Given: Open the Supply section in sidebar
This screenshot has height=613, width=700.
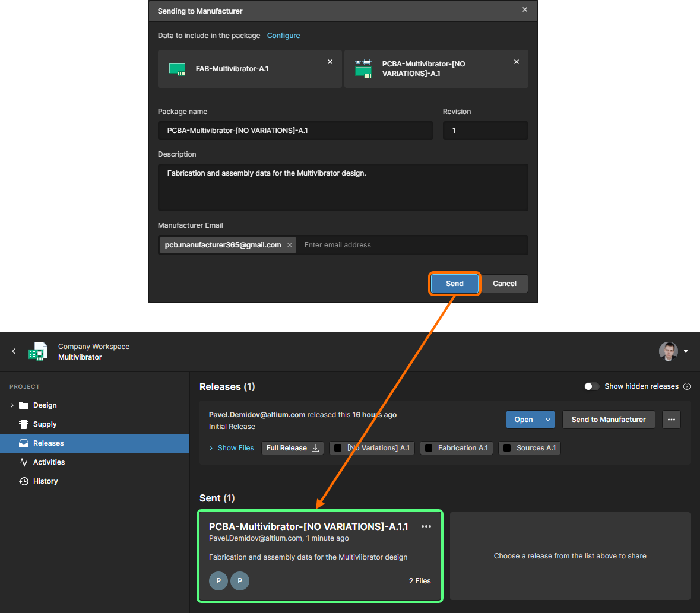Looking at the screenshot, I should pyautogui.click(x=45, y=424).
